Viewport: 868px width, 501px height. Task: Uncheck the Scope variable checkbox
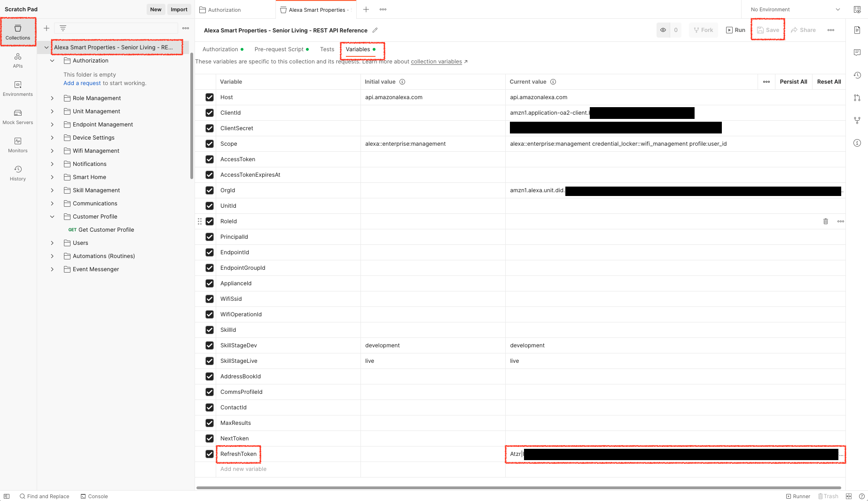[x=210, y=144]
